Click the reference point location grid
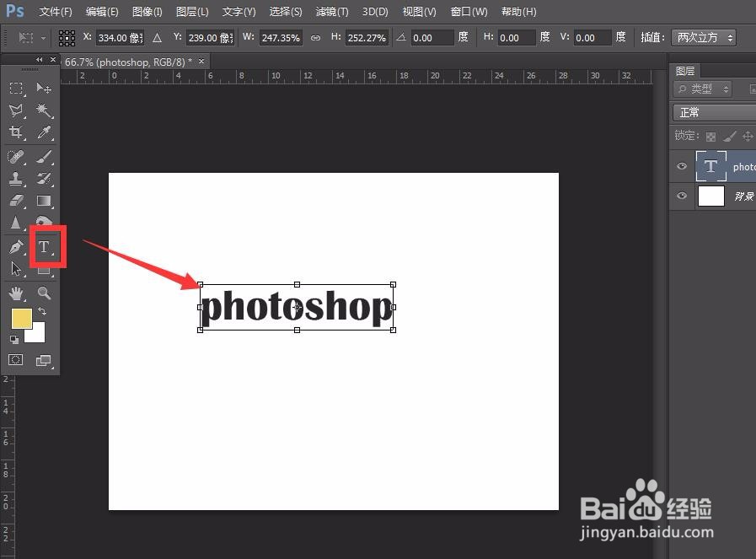756x559 pixels. pyautogui.click(x=67, y=38)
